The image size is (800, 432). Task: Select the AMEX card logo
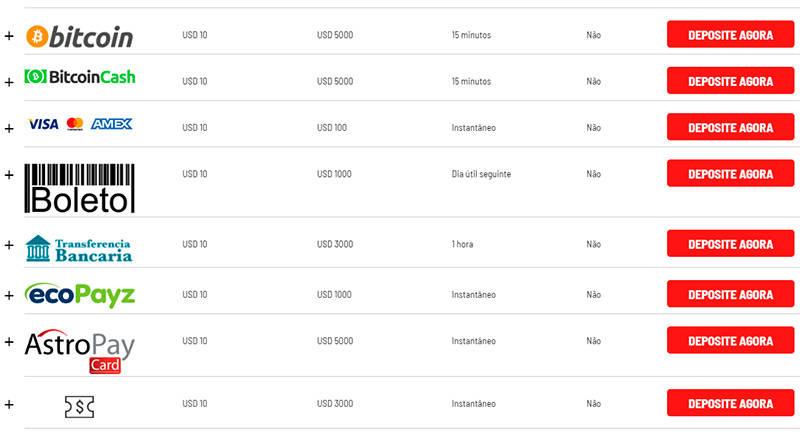112,124
